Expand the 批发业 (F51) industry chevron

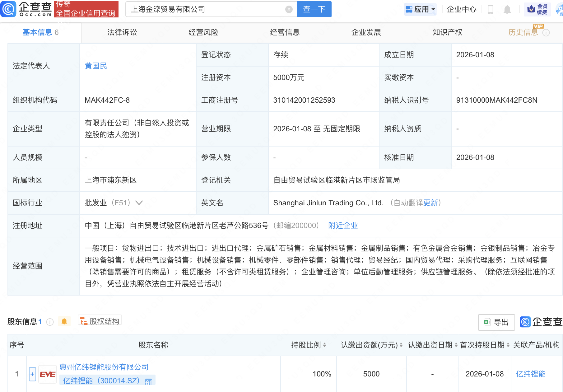click(139, 203)
